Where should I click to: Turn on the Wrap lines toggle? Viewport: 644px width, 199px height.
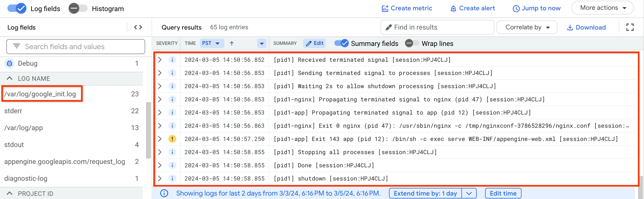[412, 43]
